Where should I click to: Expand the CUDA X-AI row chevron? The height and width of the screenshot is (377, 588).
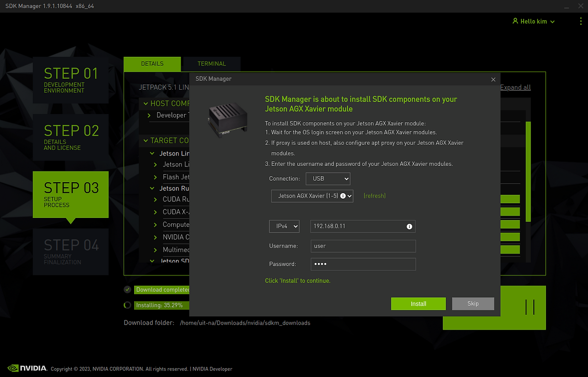click(156, 212)
